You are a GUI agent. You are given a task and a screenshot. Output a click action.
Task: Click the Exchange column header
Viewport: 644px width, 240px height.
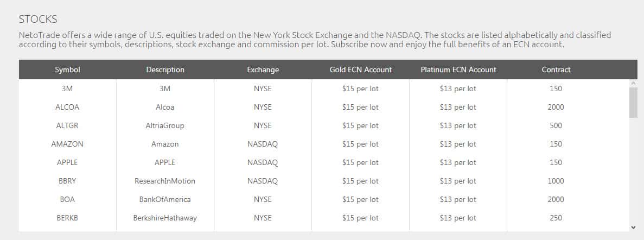pos(263,70)
